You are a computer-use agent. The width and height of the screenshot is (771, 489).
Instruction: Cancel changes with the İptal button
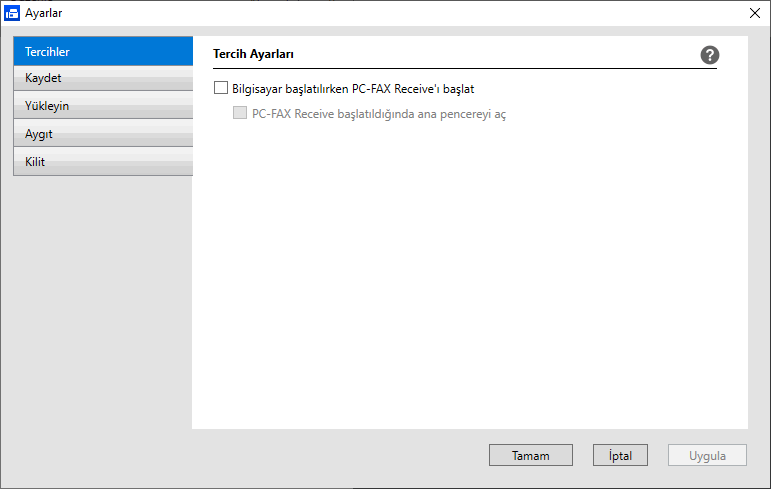click(620, 455)
